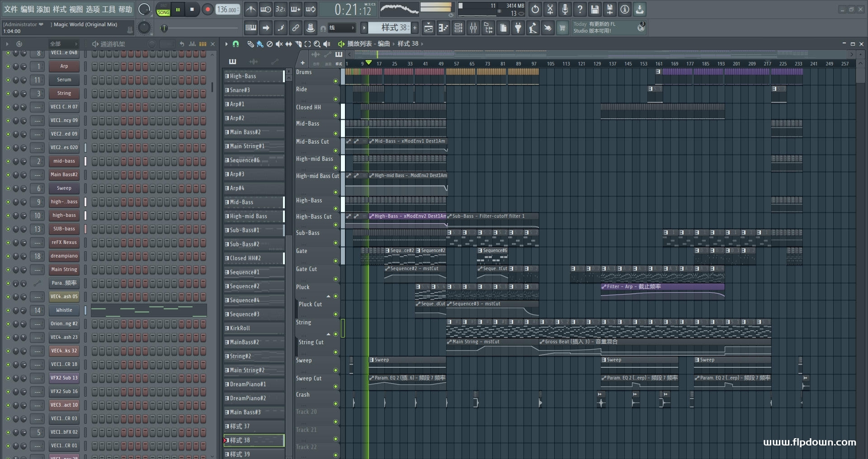Mute the Drums playlist track

coord(335,81)
